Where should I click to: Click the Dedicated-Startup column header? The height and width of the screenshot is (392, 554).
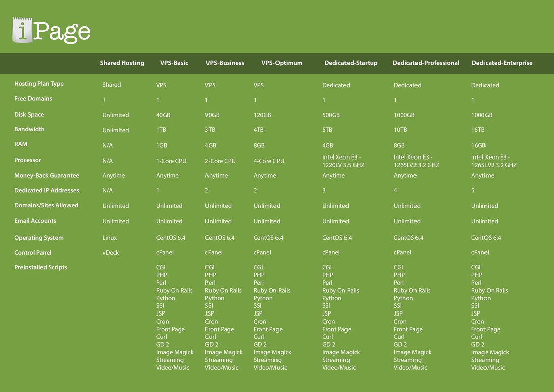(351, 63)
